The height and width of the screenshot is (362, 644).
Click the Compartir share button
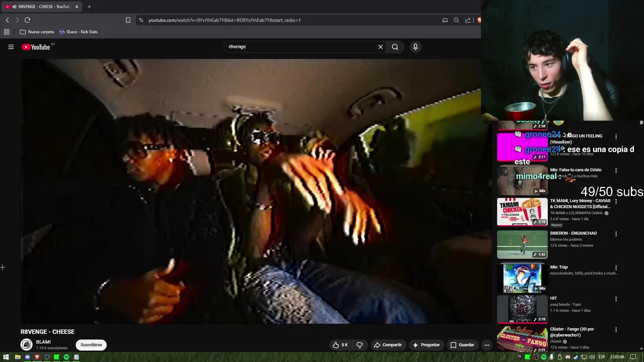click(x=388, y=345)
